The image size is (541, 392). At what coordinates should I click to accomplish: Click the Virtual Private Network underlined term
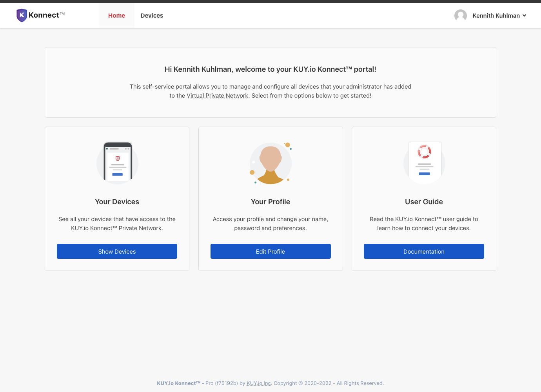pyautogui.click(x=218, y=96)
